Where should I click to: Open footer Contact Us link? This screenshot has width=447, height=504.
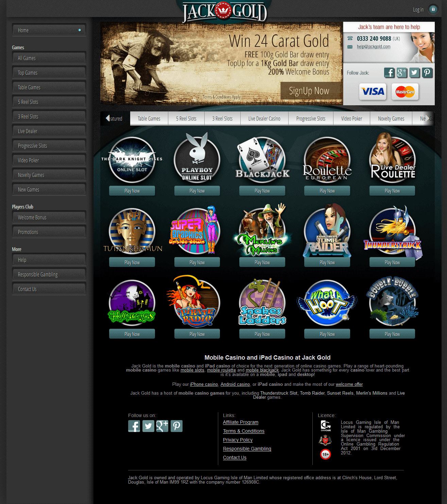coord(235,457)
